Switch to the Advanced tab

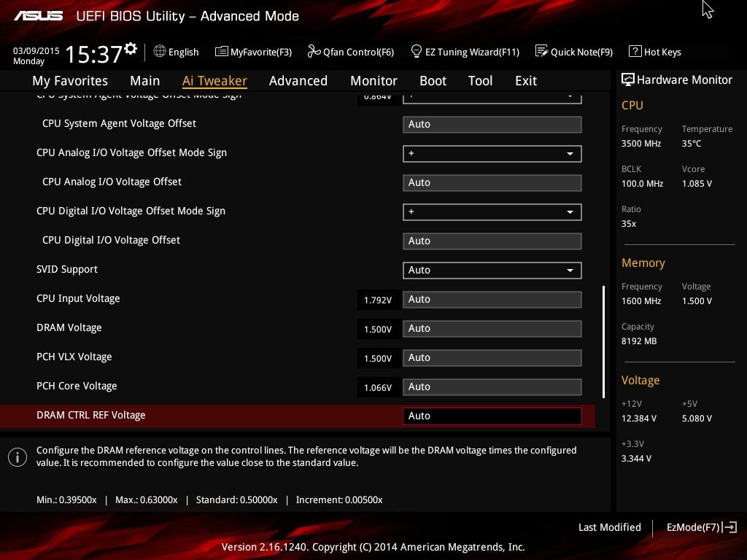[298, 81]
